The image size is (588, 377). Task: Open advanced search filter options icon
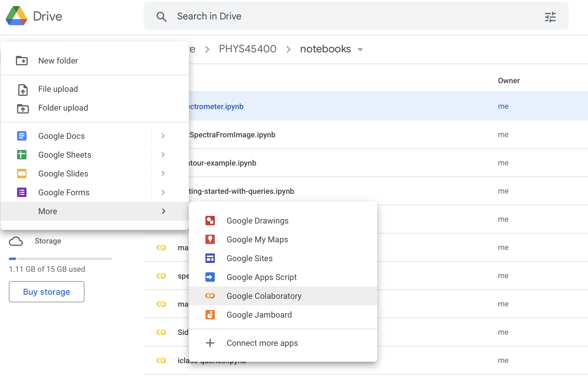click(550, 17)
